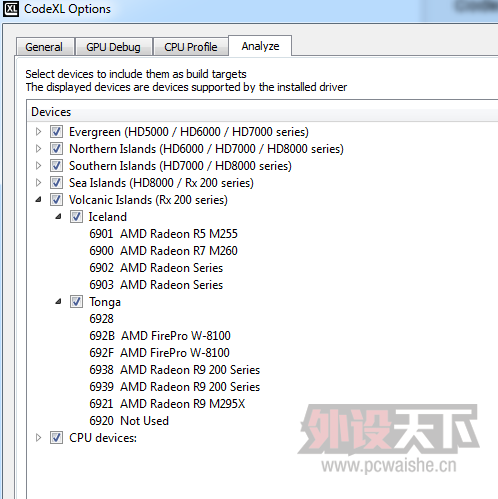Collapse the Tonga subtree arrow
The width and height of the screenshot is (498, 499).
click(58, 302)
